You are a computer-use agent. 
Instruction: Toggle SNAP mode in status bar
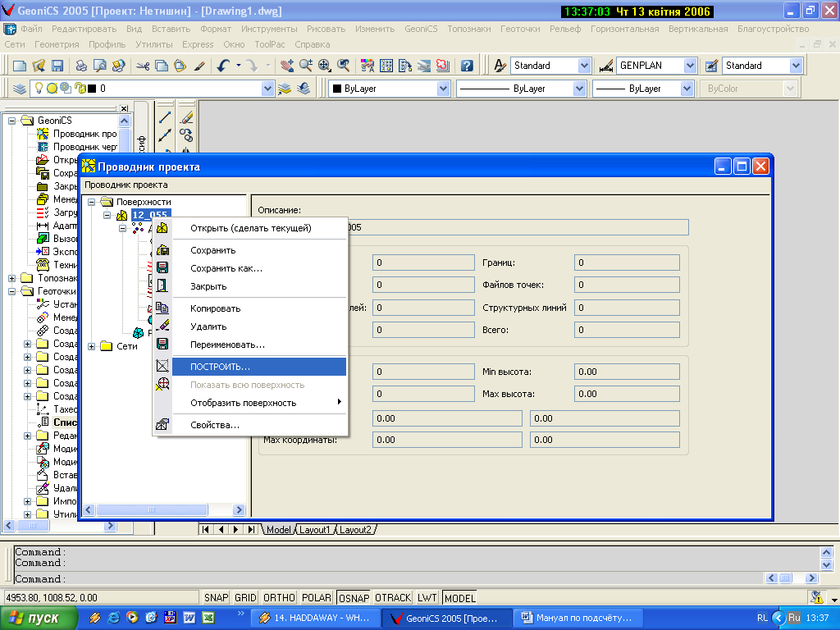(217, 598)
